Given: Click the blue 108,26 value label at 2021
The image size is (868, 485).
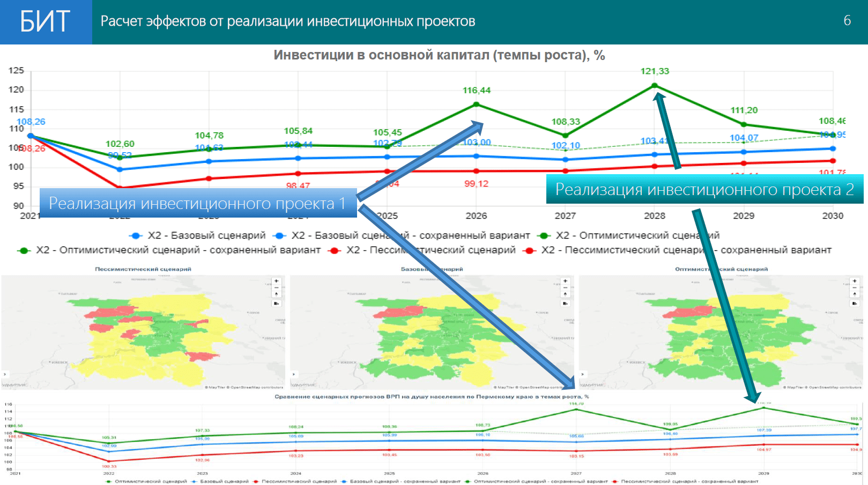Looking at the screenshot, I should [31, 122].
